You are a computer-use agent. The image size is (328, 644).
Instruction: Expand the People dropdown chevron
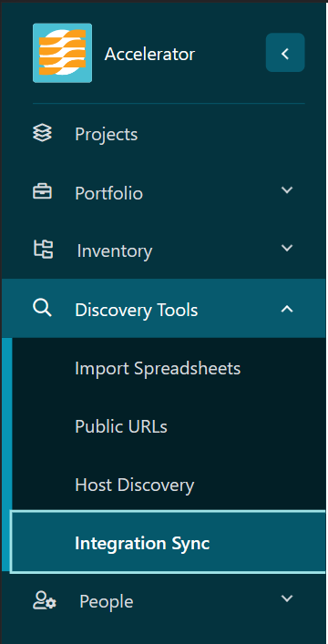(287, 598)
